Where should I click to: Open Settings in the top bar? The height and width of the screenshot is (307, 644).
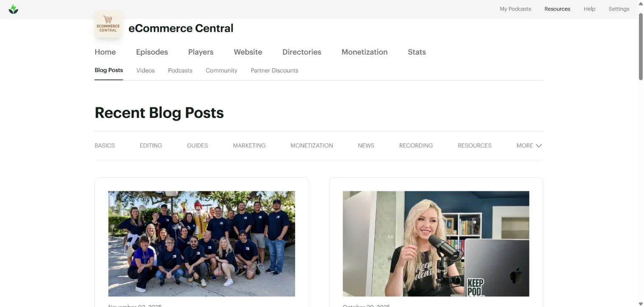pyautogui.click(x=619, y=9)
